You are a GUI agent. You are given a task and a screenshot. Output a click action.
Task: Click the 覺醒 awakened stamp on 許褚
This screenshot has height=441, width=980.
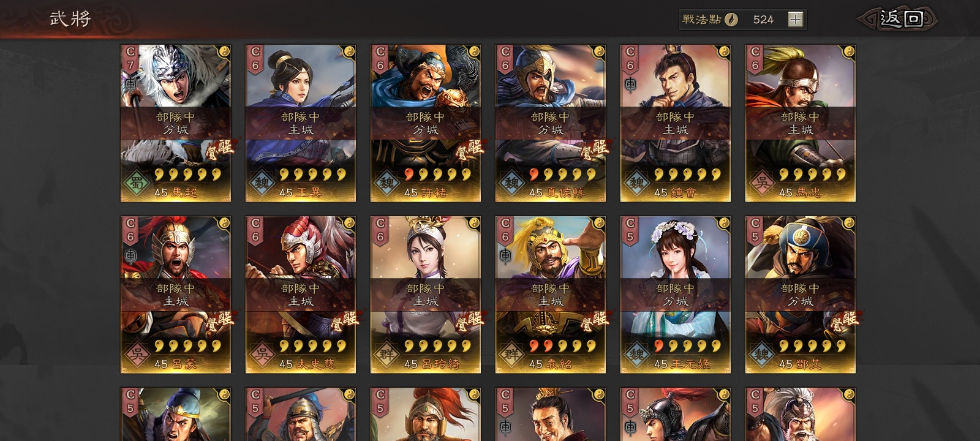click(469, 149)
